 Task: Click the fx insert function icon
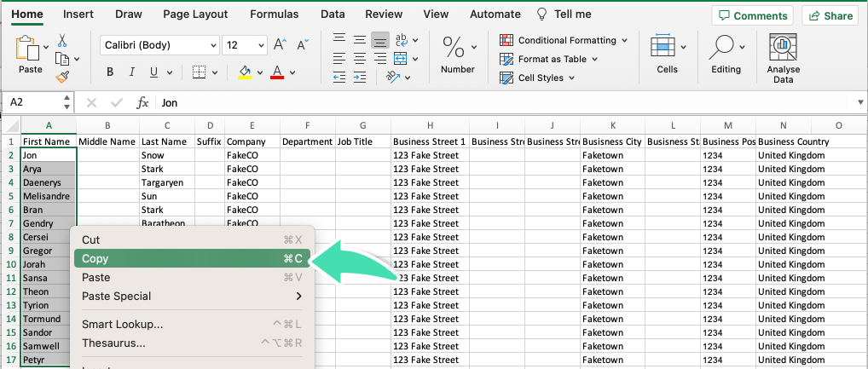tap(143, 102)
